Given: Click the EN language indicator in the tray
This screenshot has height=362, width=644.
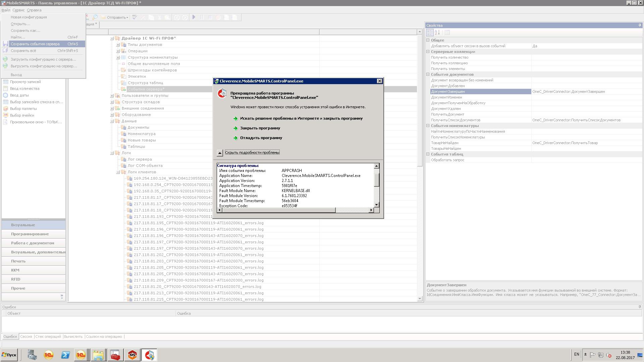Looking at the screenshot, I should click(577, 354).
